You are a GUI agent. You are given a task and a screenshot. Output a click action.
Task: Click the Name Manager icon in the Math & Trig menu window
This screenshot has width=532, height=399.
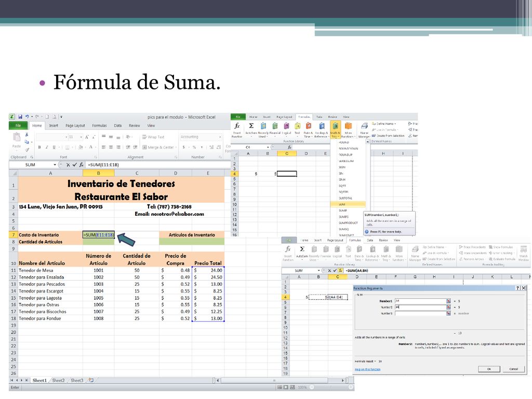[x=364, y=130]
